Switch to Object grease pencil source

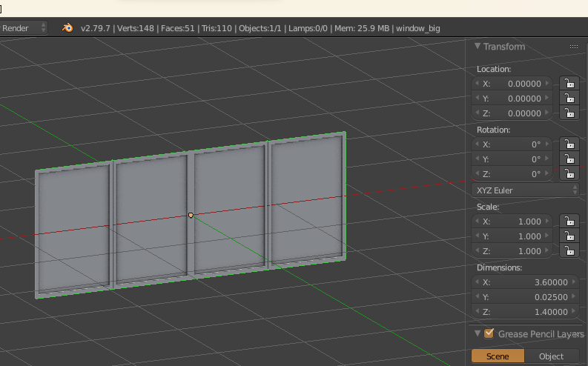pos(551,356)
